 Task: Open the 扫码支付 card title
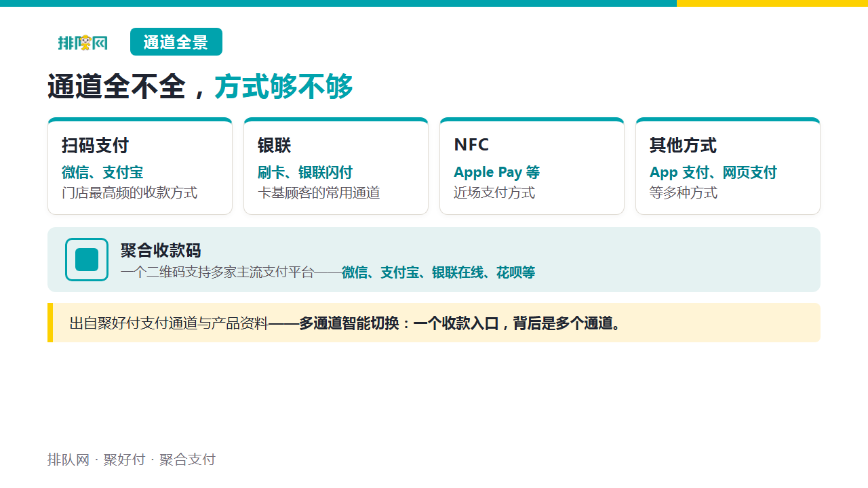tap(95, 145)
